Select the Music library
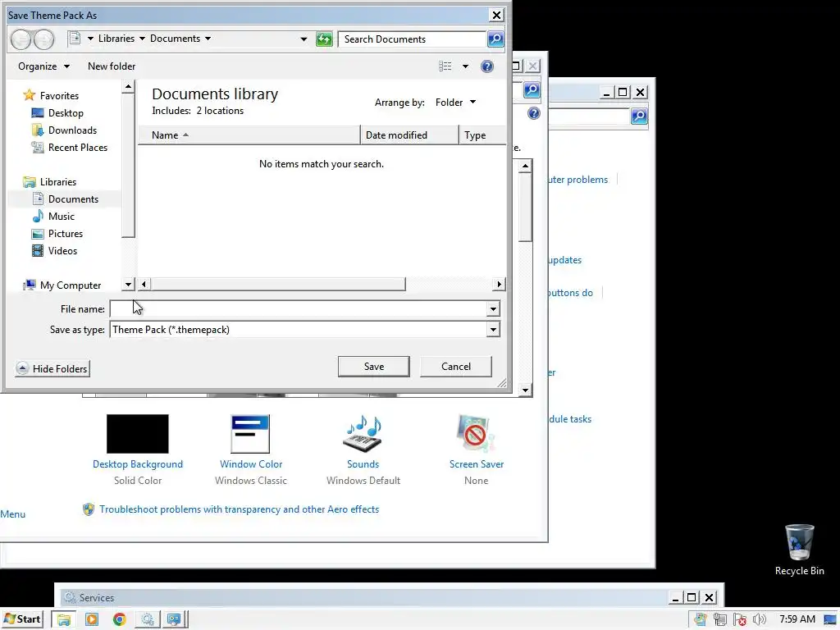840x630 pixels. pyautogui.click(x=61, y=217)
